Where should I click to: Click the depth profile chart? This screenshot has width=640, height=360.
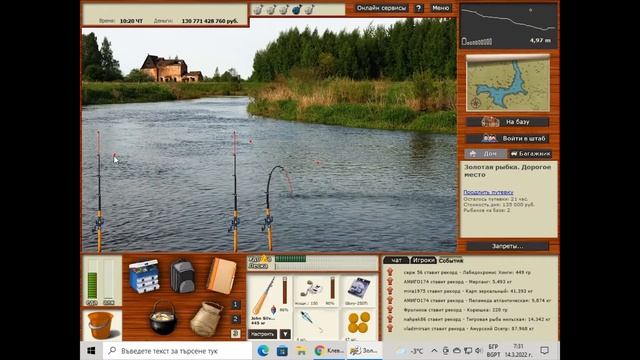508,26
